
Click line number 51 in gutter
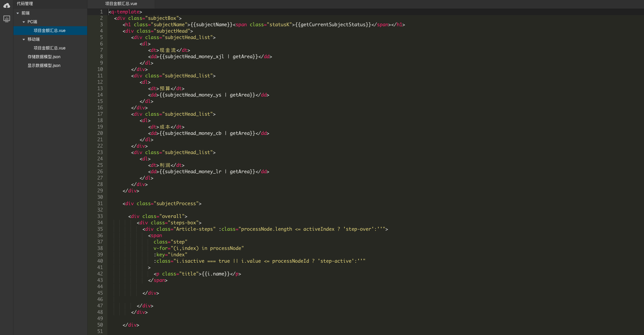(x=100, y=331)
